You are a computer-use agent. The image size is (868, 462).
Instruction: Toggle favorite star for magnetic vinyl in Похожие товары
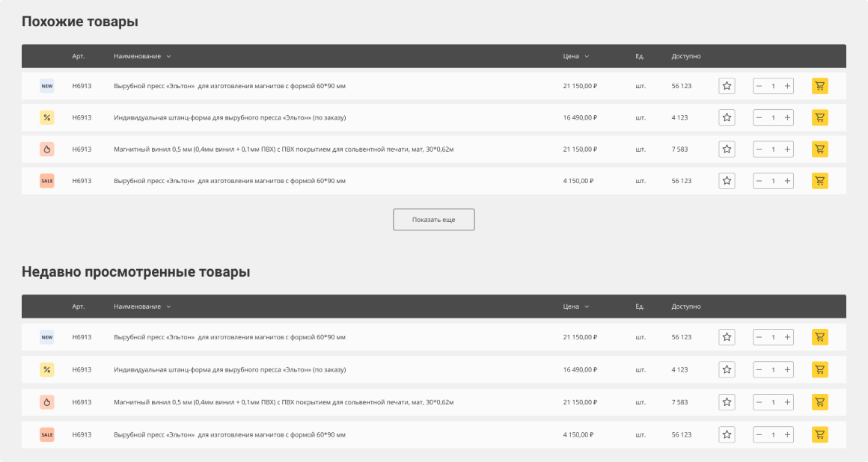pyautogui.click(x=727, y=149)
